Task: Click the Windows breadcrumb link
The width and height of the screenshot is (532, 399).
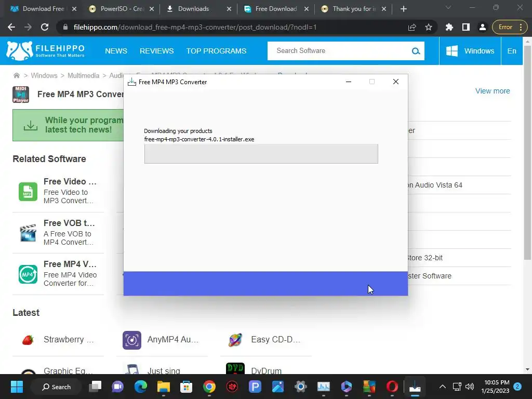Action: 44,75
